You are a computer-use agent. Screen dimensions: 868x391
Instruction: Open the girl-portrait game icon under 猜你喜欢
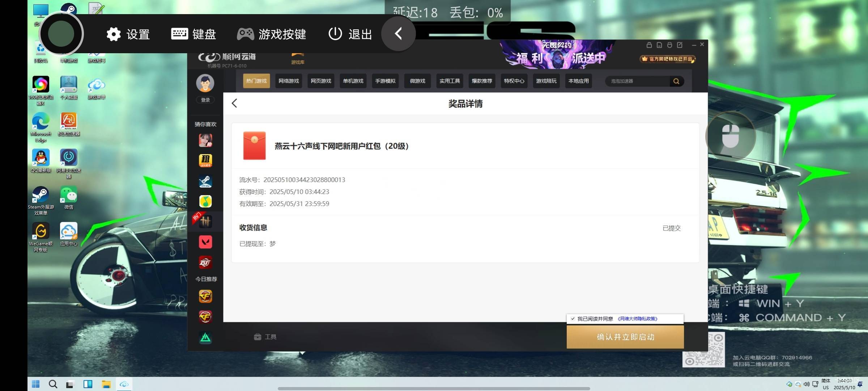pos(205,140)
